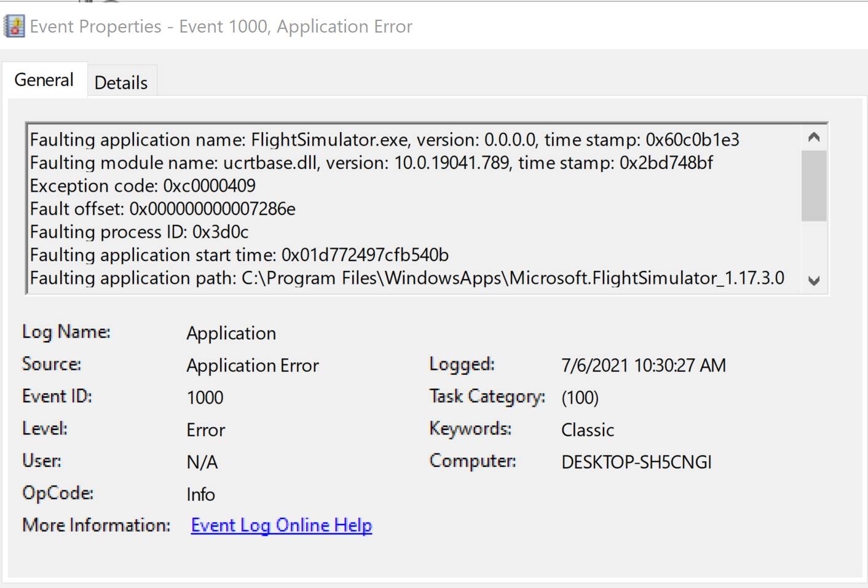Click the Task Category value (100)

(x=580, y=398)
